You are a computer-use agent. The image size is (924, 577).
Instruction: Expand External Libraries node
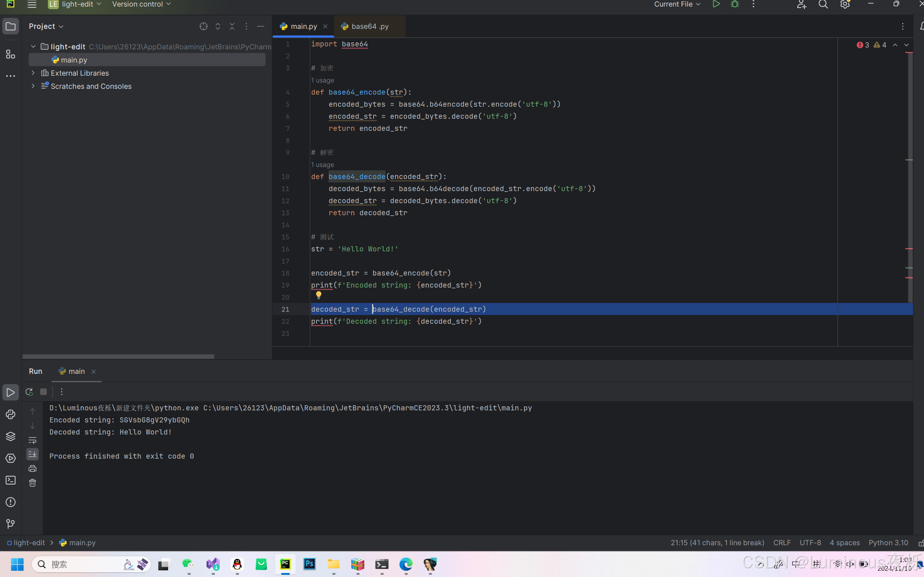coord(33,73)
